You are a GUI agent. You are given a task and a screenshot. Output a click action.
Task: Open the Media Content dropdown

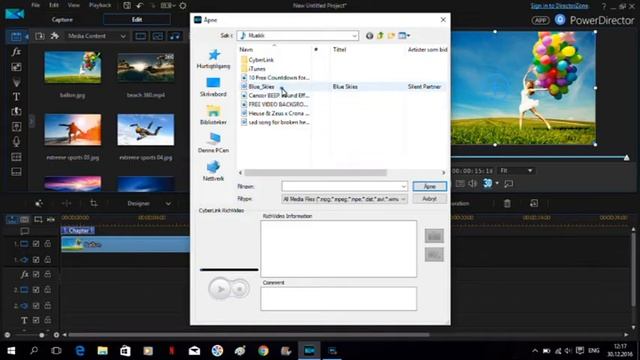[x=97, y=36]
